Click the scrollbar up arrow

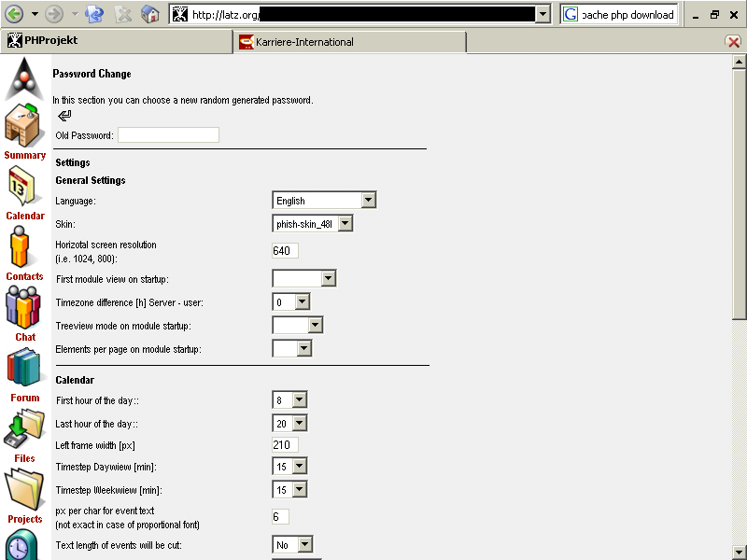tap(739, 62)
